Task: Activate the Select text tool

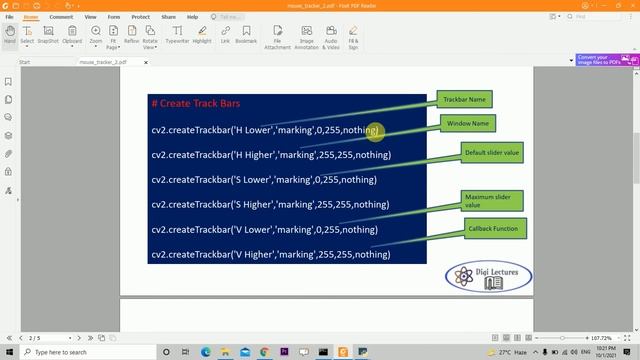Action: tap(27, 33)
